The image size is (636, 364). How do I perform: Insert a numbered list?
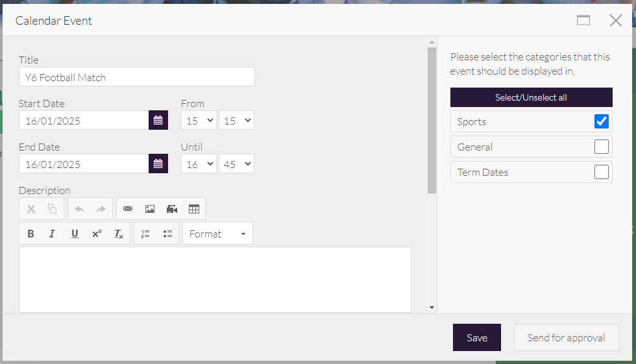pos(145,234)
